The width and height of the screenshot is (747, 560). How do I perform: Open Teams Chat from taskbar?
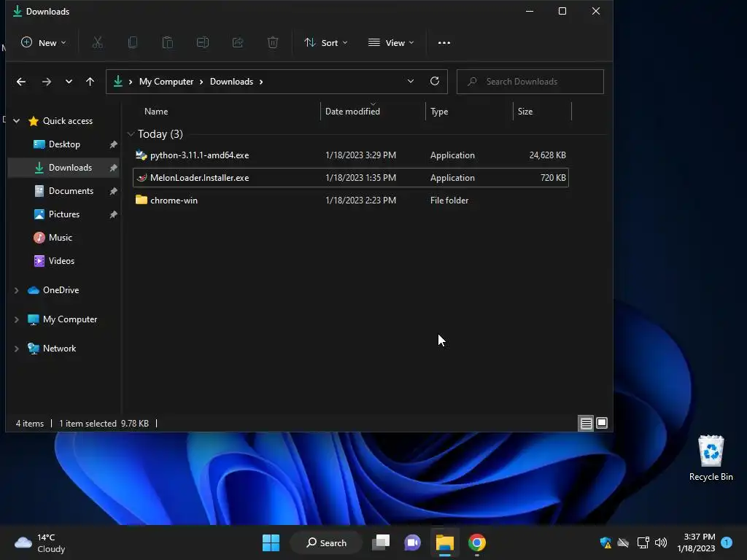(413, 542)
